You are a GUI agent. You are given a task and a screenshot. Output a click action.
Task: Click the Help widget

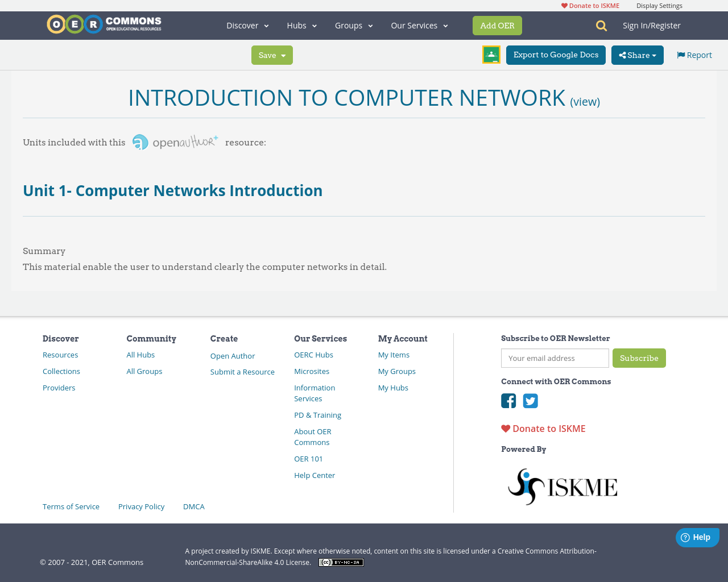[697, 537]
